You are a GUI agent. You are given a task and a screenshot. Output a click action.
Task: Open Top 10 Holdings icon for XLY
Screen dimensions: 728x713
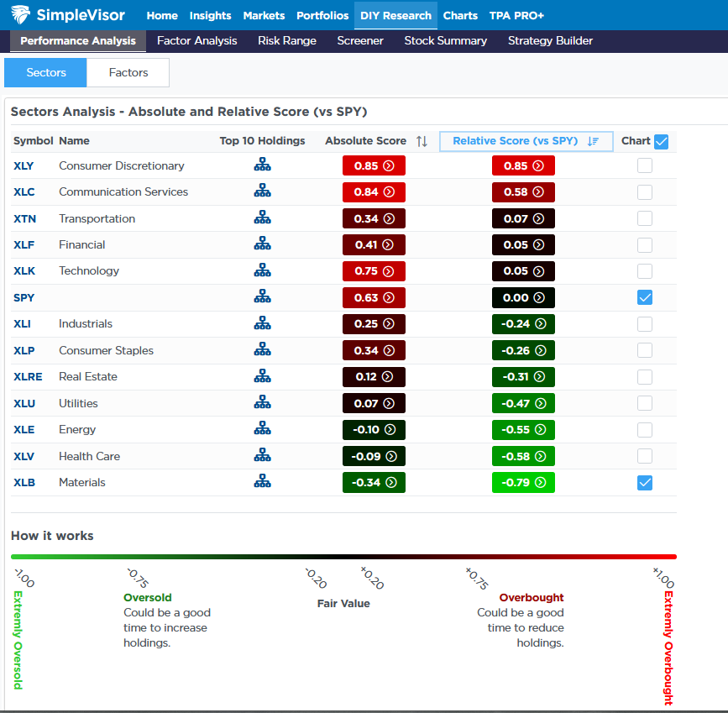[262, 165]
